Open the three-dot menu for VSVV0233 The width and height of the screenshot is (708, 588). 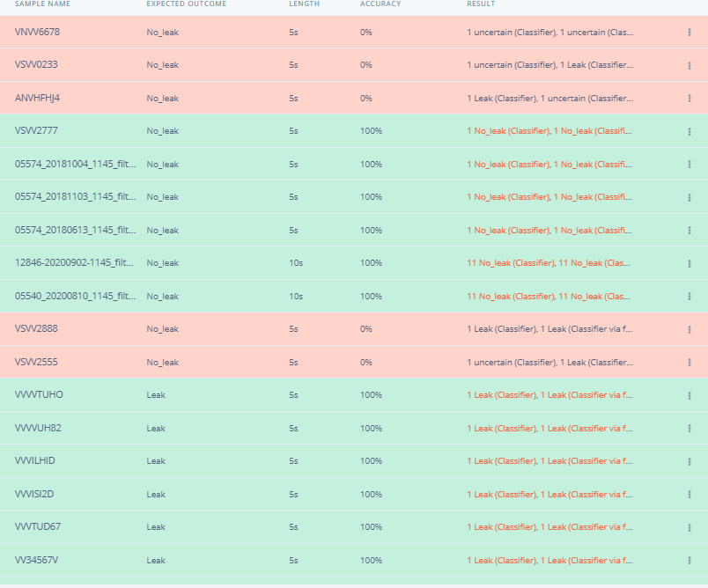coord(689,65)
